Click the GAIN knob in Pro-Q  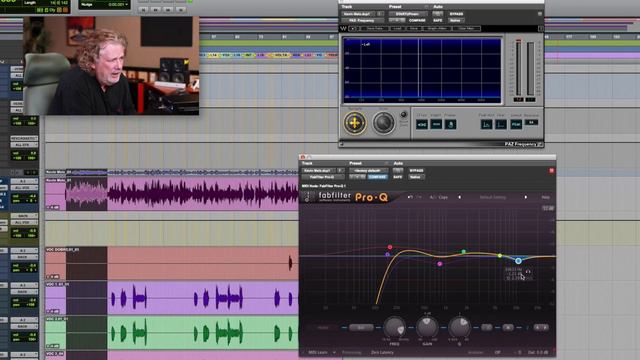coord(427,327)
